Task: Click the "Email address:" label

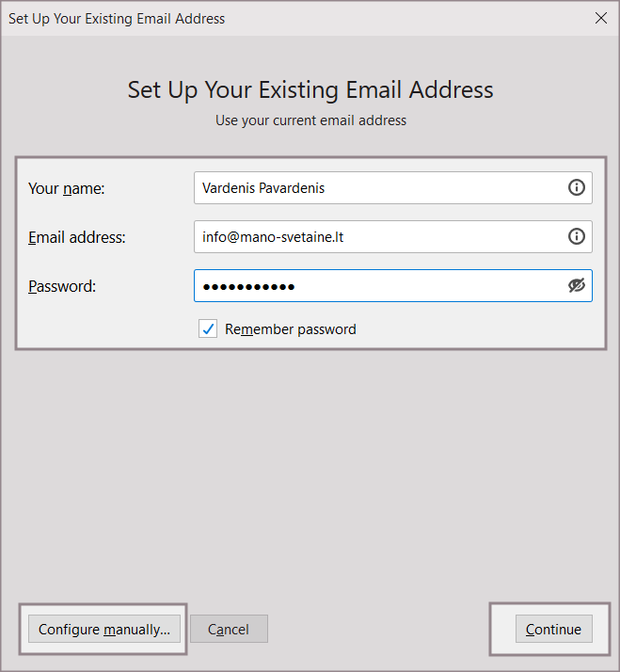Action: [x=77, y=237]
